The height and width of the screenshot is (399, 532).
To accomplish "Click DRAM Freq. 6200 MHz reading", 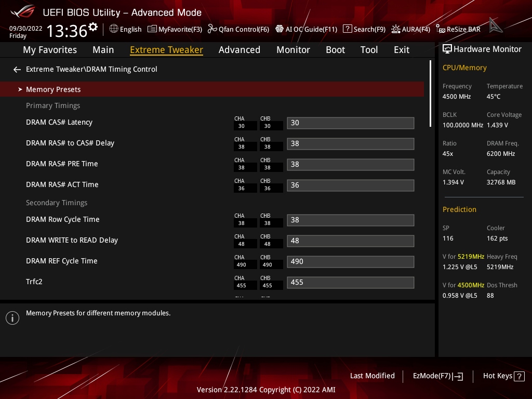I will [x=501, y=154].
